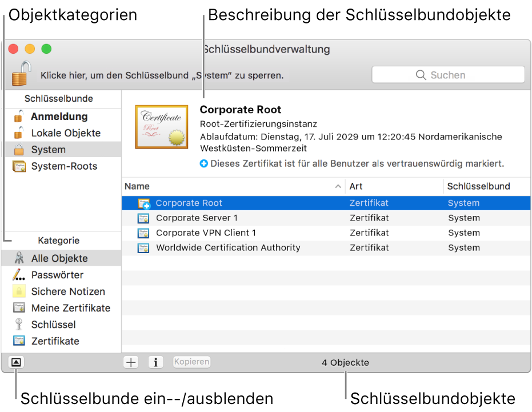Image resolution: width=532 pixels, height=412 pixels.
Task: Click the Anmeldung unlocked padlock icon
Action: pos(19,116)
